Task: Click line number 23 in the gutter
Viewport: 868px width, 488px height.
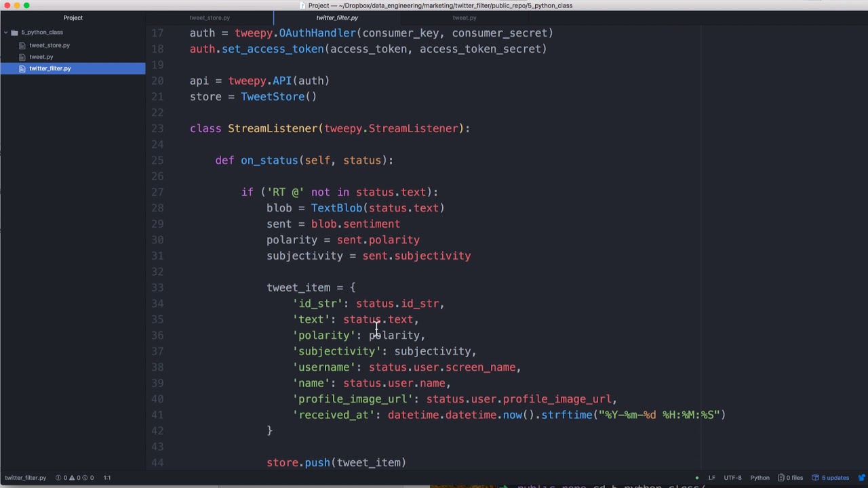Action: (157, 129)
